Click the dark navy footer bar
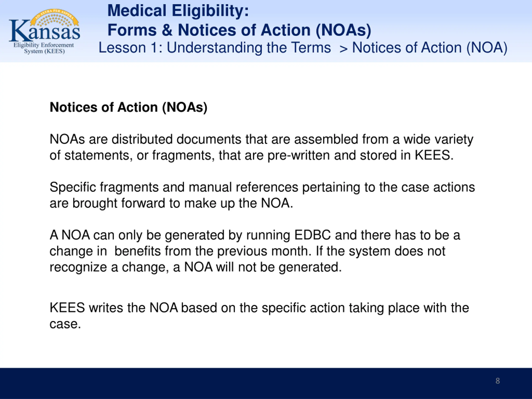Image resolution: width=532 pixels, height=399 pixels. click(266, 383)
